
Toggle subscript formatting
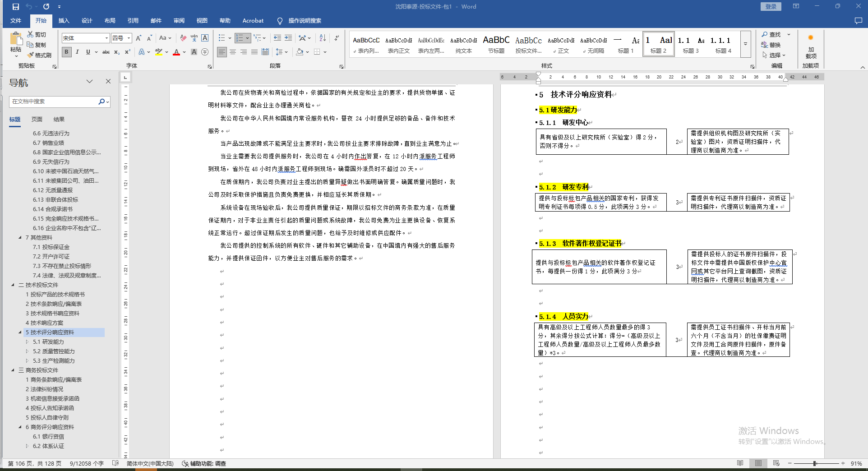[x=117, y=52]
